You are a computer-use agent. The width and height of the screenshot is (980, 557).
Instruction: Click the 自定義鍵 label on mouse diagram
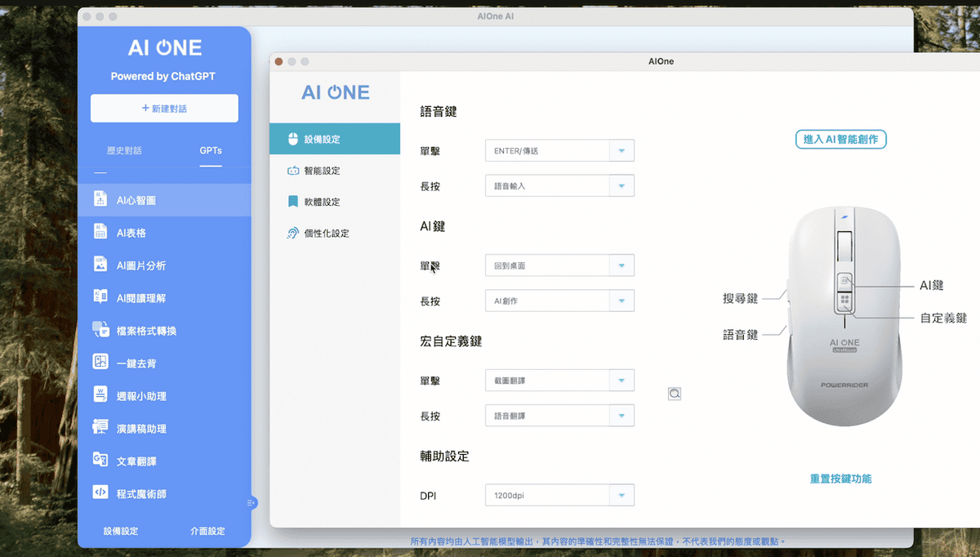click(943, 318)
